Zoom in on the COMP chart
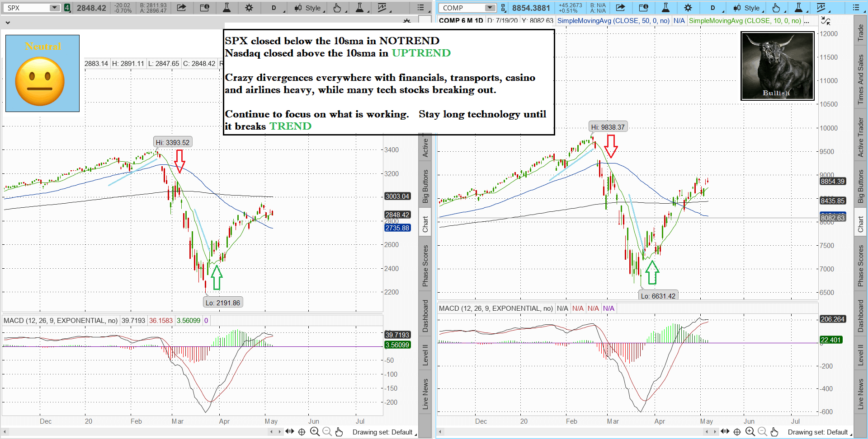 tap(750, 432)
